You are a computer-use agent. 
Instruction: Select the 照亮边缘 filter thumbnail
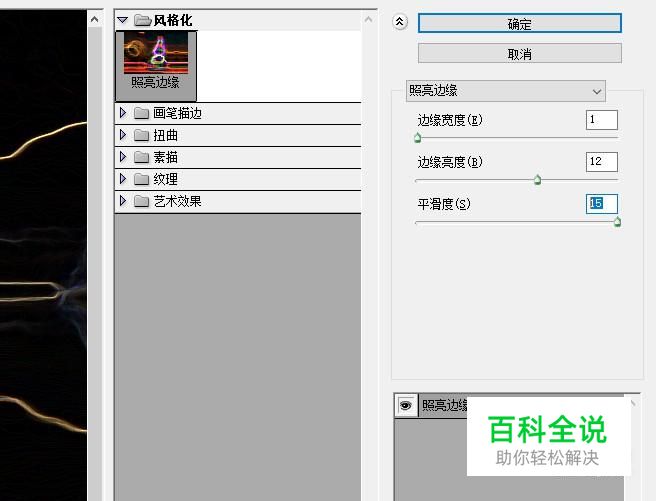[156, 66]
